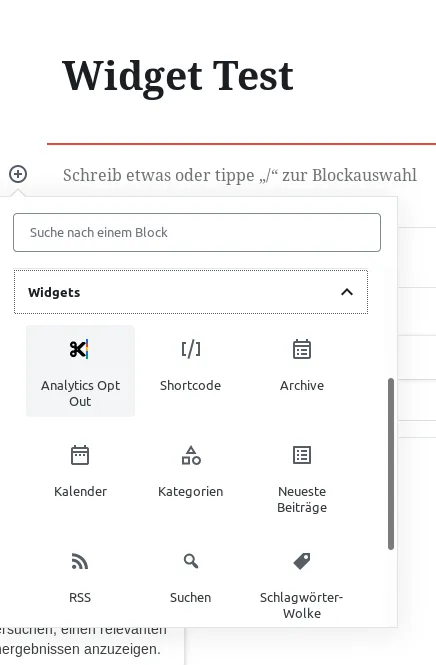The image size is (436, 665).
Task: Click the Shortcode label text
Action: (x=190, y=386)
